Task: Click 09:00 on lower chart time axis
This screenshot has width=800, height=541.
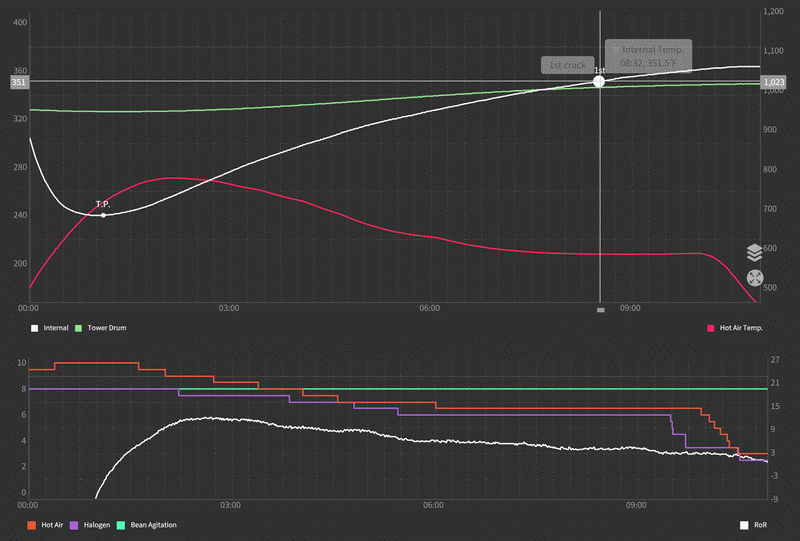Action: tap(636, 505)
